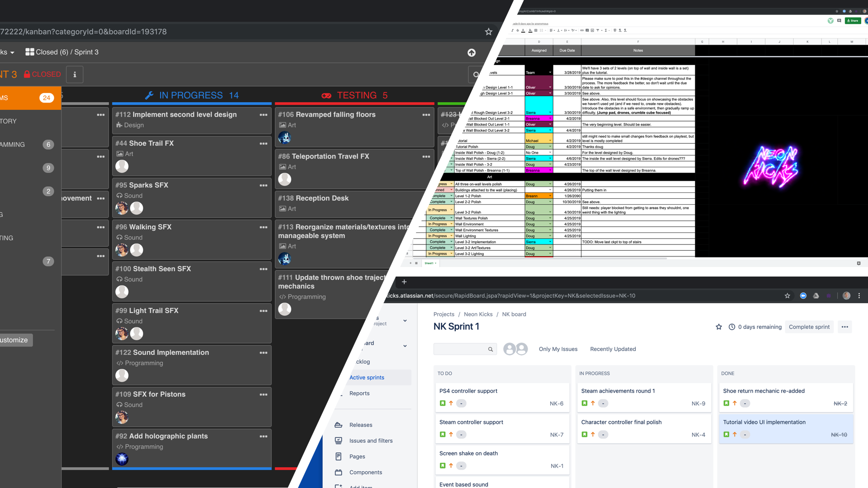Viewport: 868px width, 488px height.
Task: Open the Tutorial video UI implementation card
Action: pos(786,429)
